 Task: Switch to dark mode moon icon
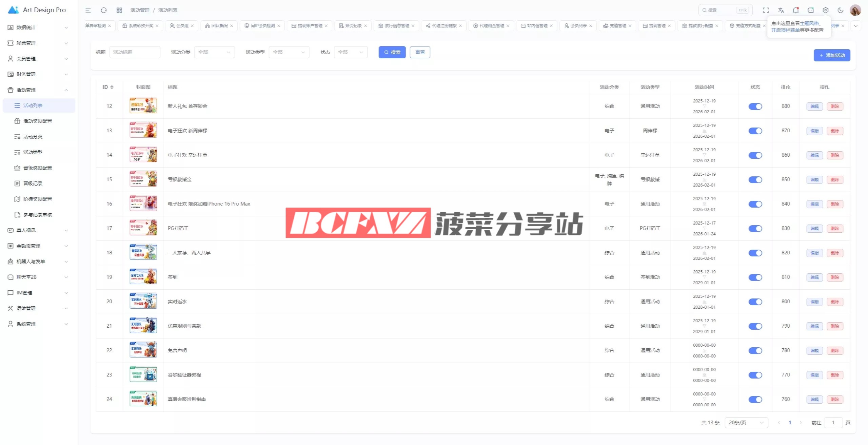click(x=841, y=10)
